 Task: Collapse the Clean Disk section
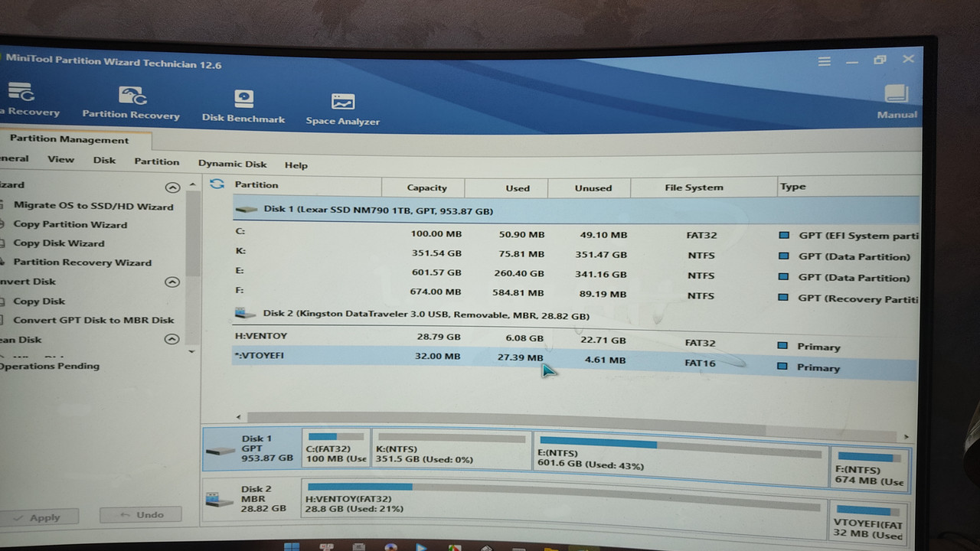point(172,339)
